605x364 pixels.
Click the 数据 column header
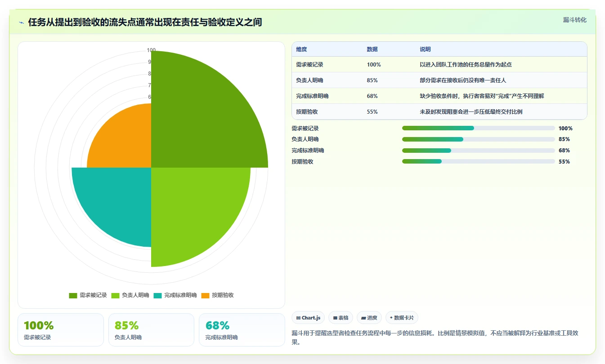372,49
